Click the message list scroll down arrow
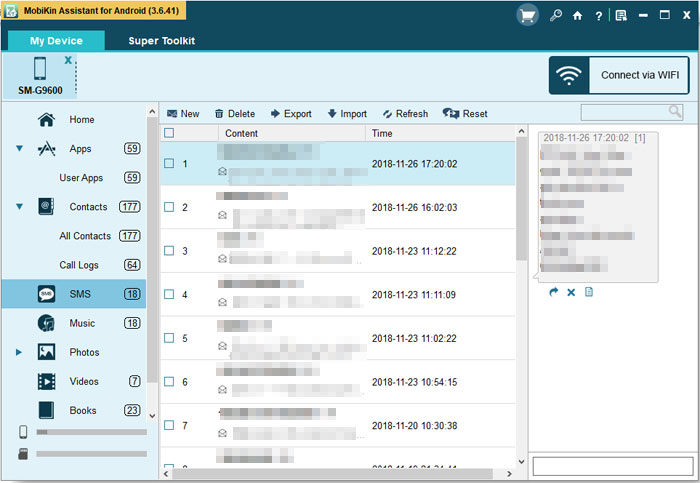 [x=521, y=462]
